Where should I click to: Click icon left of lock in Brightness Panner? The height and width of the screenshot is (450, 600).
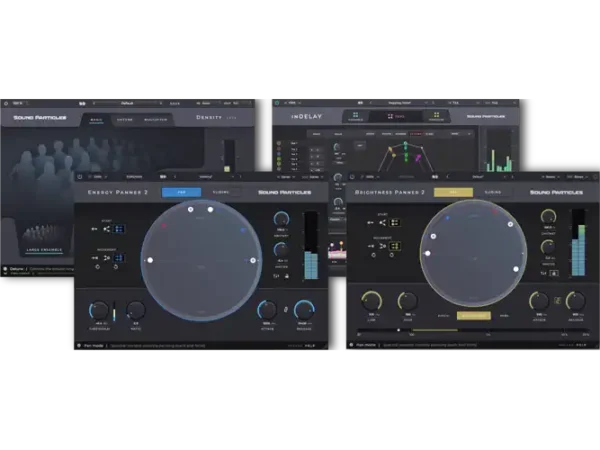click(x=543, y=273)
